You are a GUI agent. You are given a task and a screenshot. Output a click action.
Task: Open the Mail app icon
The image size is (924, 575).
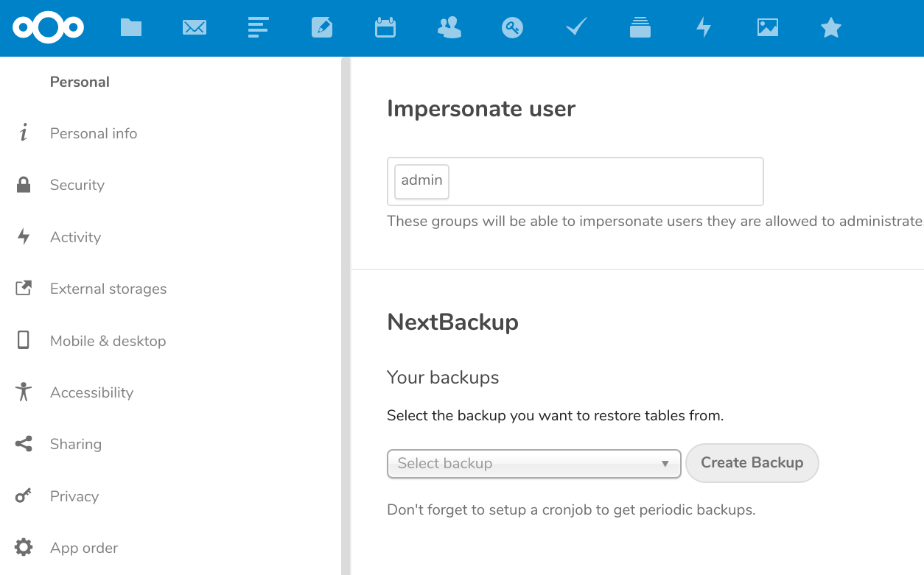(195, 28)
